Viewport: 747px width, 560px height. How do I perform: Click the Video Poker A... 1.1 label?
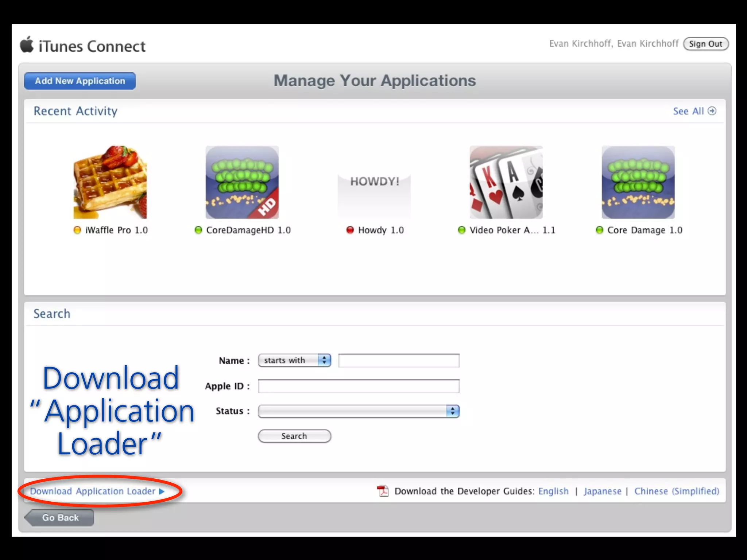click(512, 230)
